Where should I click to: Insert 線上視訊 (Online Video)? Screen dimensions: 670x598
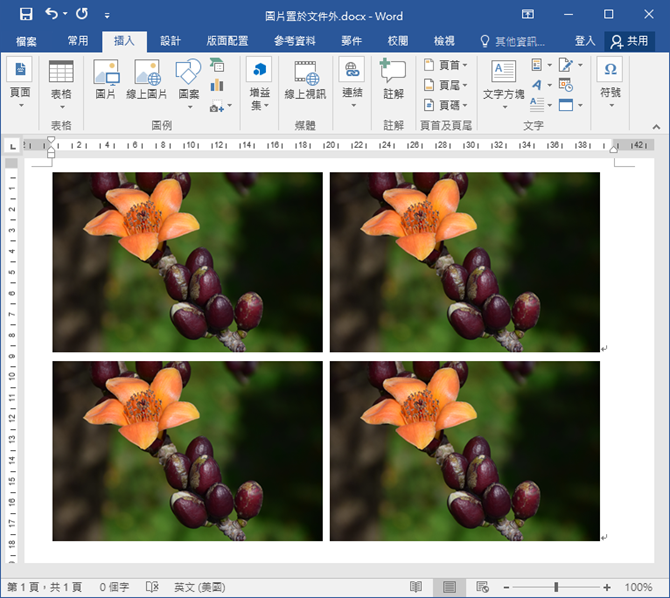click(x=305, y=80)
